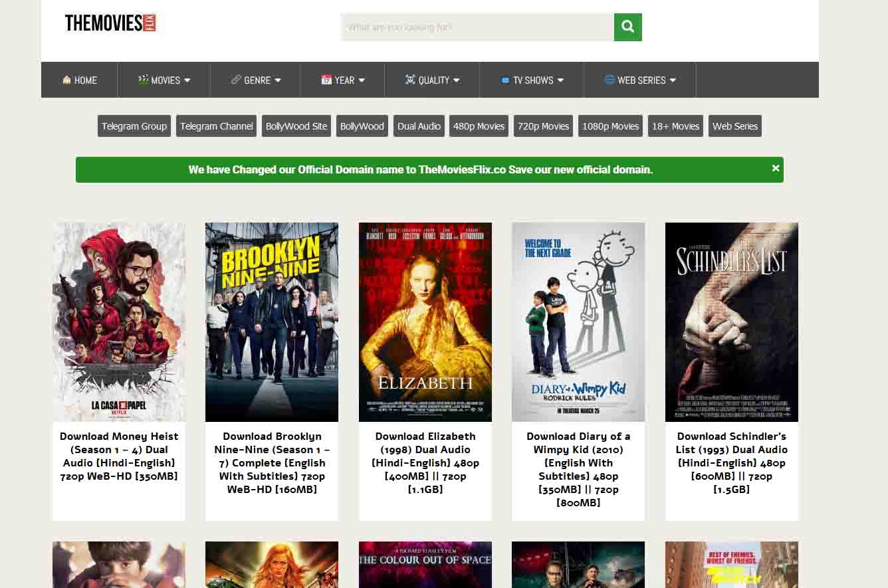Open the boy with glasses poster thumbnail
Screen dimensions: 888x588
pyautogui.click(x=119, y=565)
